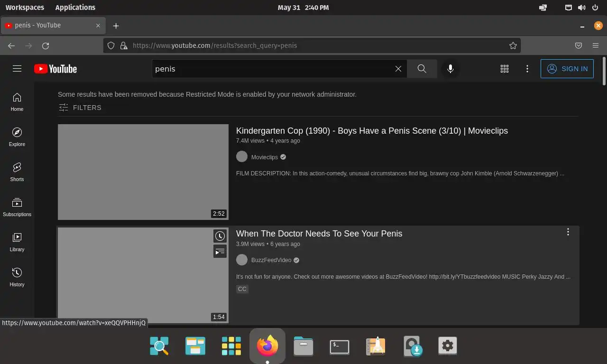Open the volume icon in the system tray
Screen dimensions: 607x364
click(582, 8)
